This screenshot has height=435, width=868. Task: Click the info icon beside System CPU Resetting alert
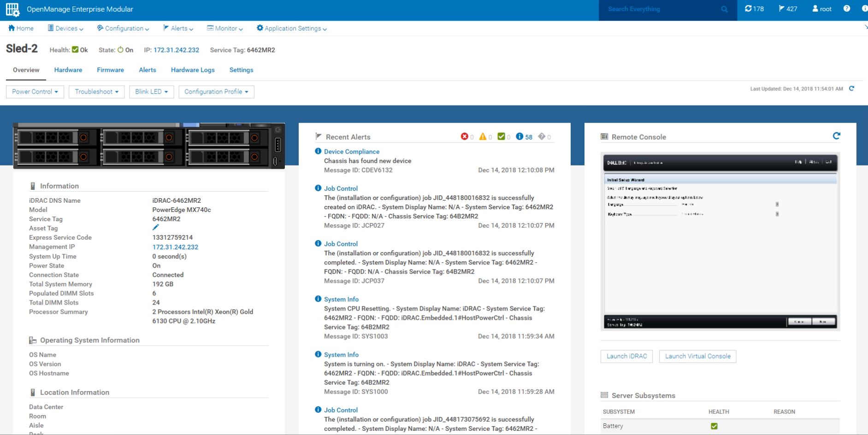(318, 299)
